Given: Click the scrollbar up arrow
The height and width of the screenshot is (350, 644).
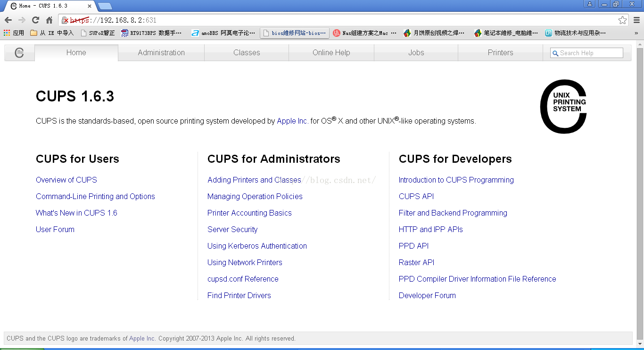Looking at the screenshot, I should (640, 44).
